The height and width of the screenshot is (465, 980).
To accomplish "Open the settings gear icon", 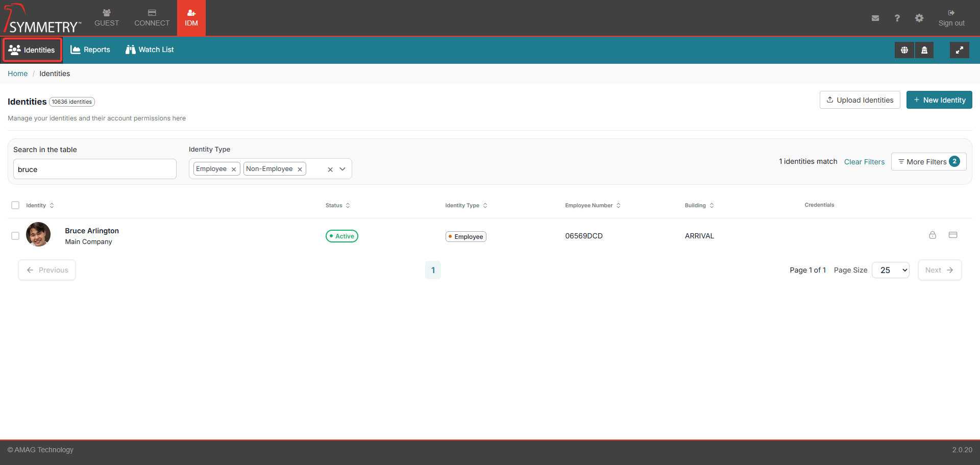I will [919, 18].
